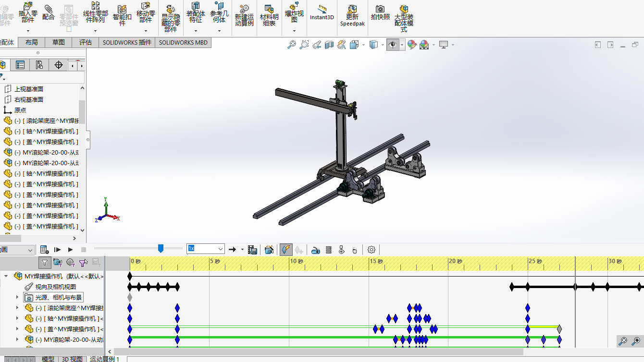Image resolution: width=644 pixels, height=362 pixels.
Task: Toggle the hide/show items eye button
Action: coord(393,45)
